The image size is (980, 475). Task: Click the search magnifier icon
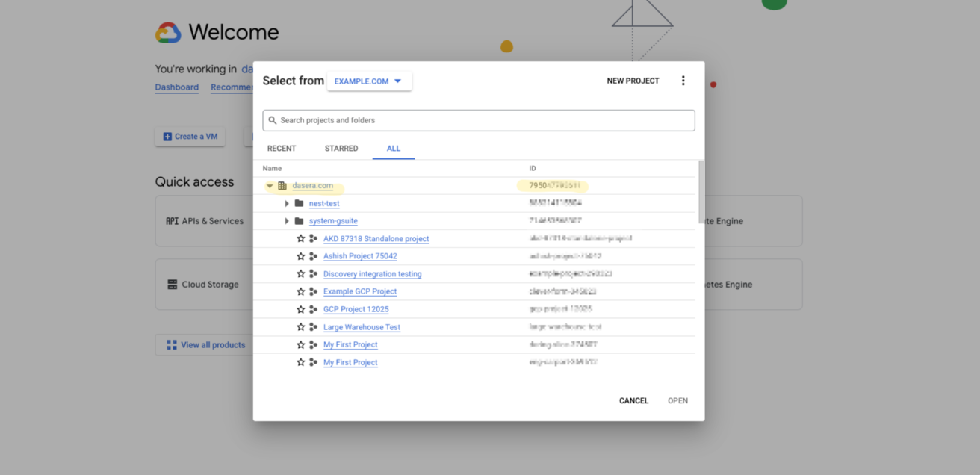pos(273,120)
